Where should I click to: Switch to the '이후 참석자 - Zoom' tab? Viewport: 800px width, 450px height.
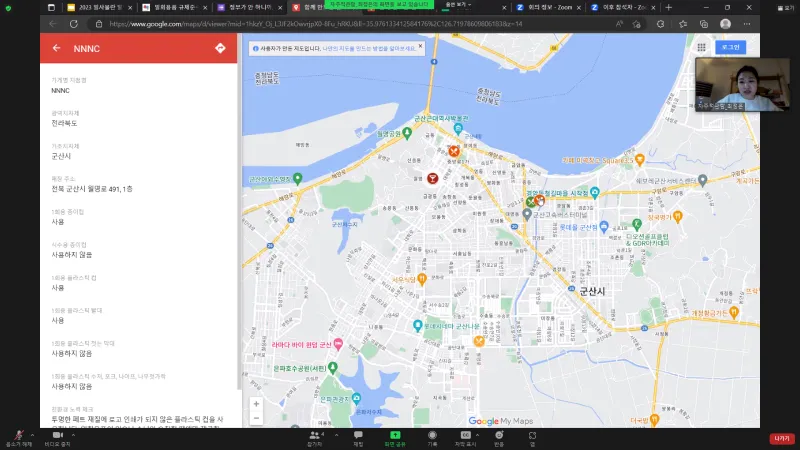623,8
